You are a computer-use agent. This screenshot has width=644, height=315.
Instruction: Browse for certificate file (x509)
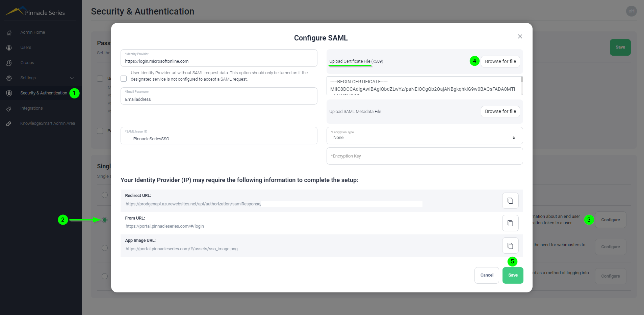pyautogui.click(x=500, y=61)
